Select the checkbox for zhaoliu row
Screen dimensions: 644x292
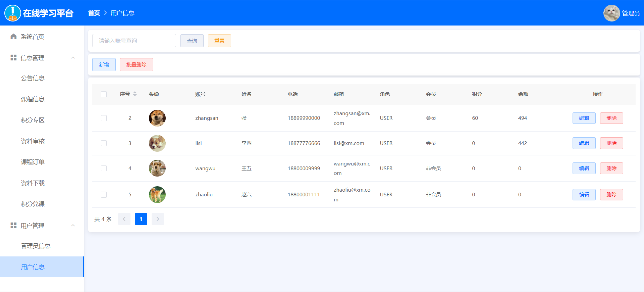[104, 195]
